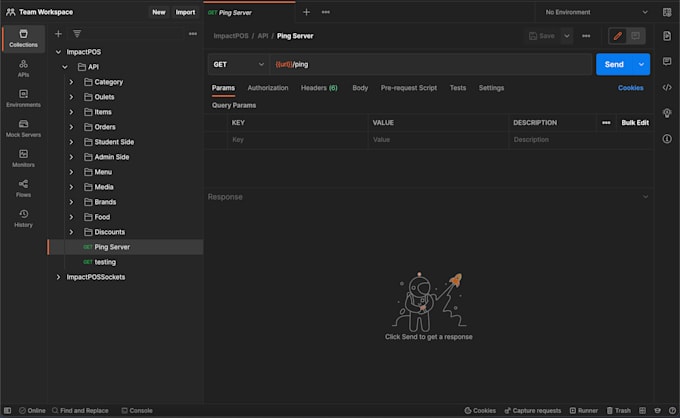The width and height of the screenshot is (680, 418).
Task: Open the Console in status bar
Action: (x=137, y=410)
